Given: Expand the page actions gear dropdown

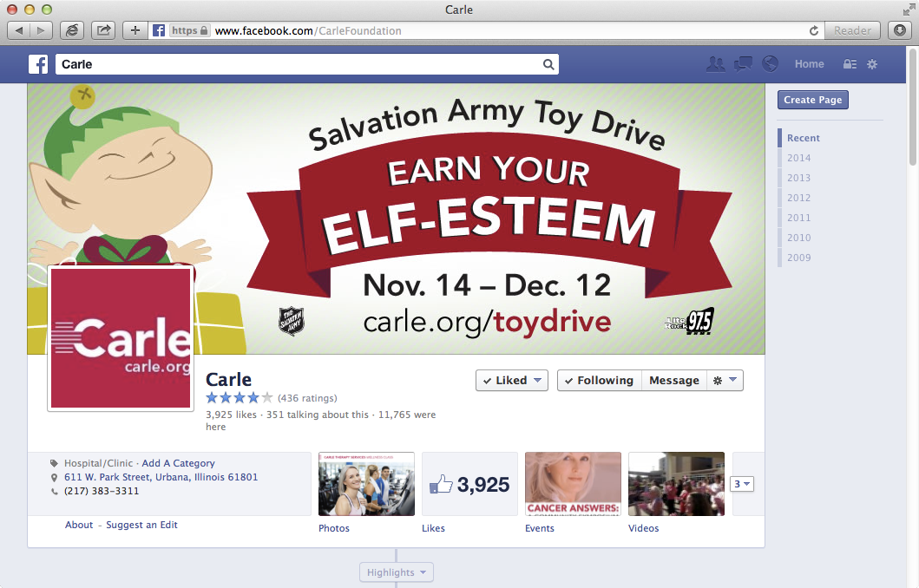Looking at the screenshot, I should 725,380.
